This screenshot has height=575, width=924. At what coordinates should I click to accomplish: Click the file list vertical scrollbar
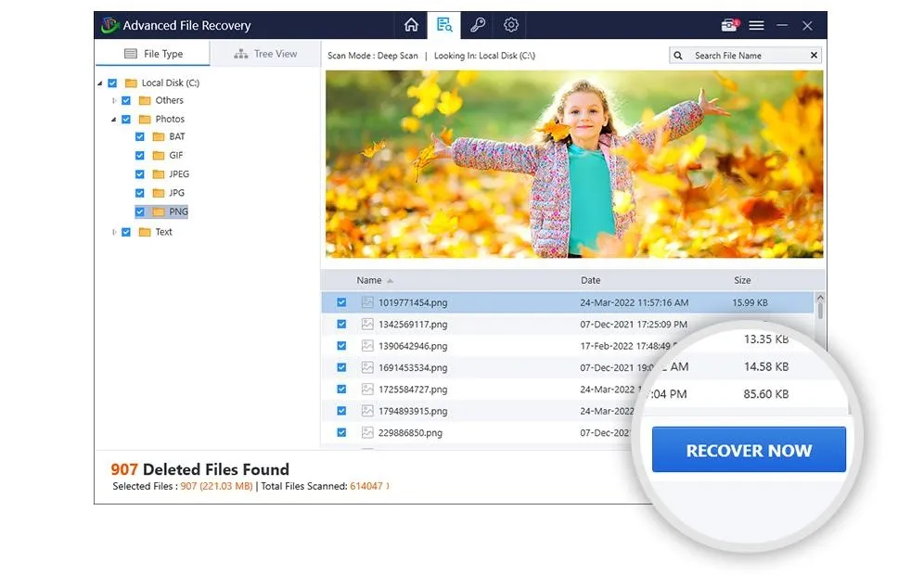pos(819,315)
